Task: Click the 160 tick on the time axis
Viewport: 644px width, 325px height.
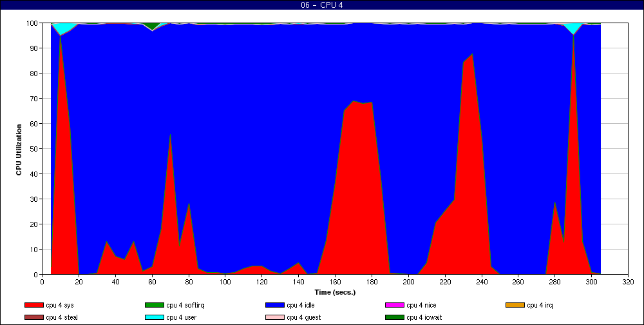Action: [335, 281]
